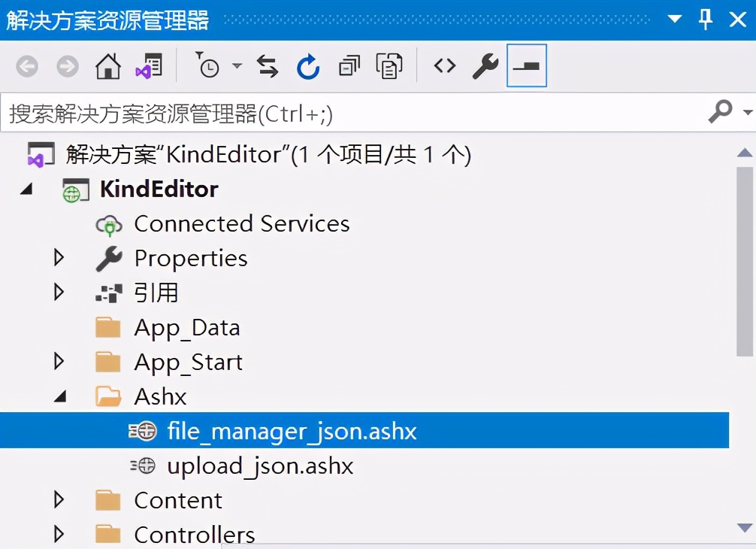Click the file_manager_json.ashx handler icon
The height and width of the screenshot is (549, 756).
(x=143, y=431)
